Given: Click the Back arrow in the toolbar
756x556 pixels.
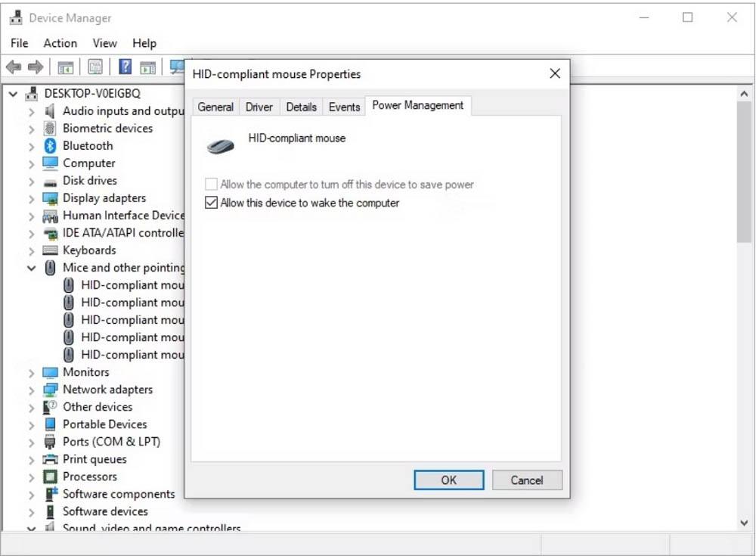Looking at the screenshot, I should 14,67.
